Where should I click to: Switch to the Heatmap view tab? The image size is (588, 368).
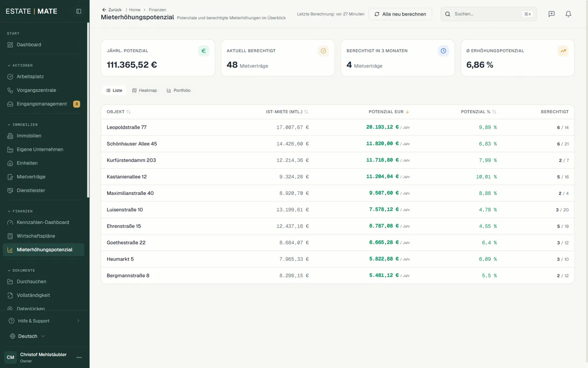(144, 90)
